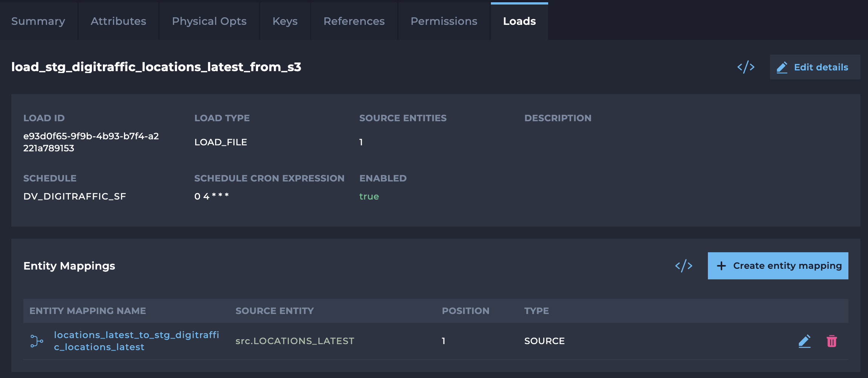
Task: Show code view for the load
Action: click(746, 67)
